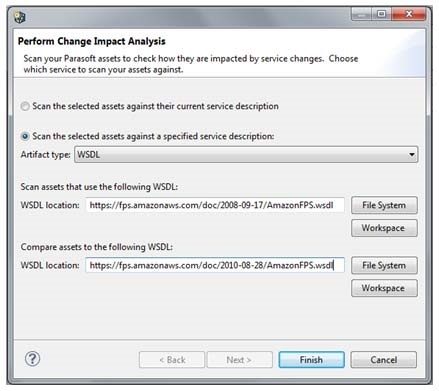The width and height of the screenshot is (439, 391).
Task: Click the Next button
Action: point(239,360)
